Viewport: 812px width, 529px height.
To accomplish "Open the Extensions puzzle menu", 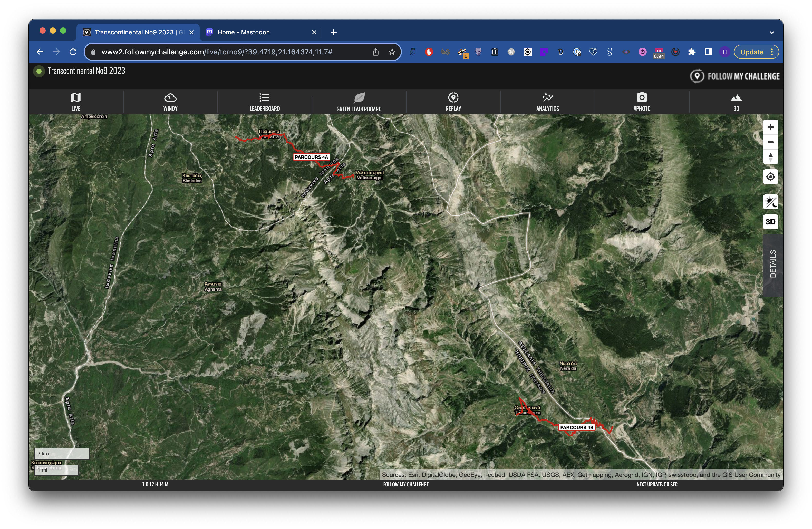I will click(692, 52).
